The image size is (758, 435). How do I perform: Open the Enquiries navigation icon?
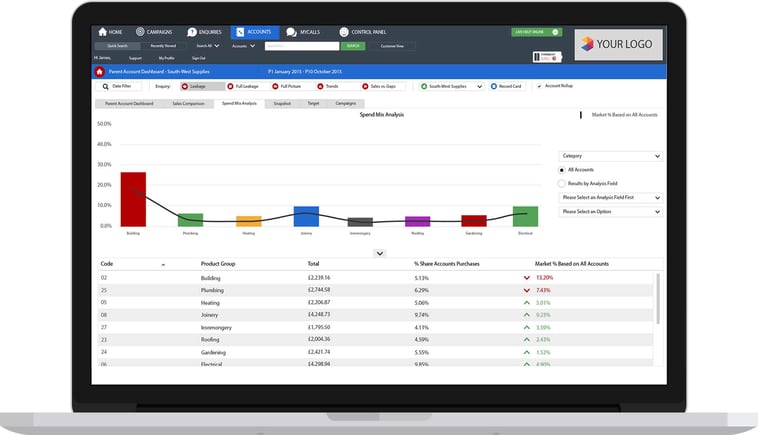click(x=191, y=32)
